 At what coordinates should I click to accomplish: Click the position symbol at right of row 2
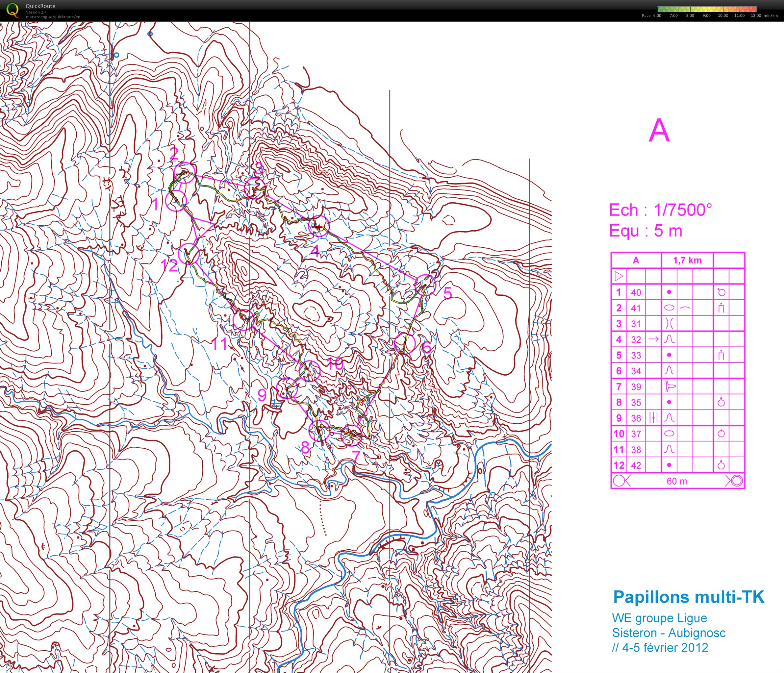point(721,308)
